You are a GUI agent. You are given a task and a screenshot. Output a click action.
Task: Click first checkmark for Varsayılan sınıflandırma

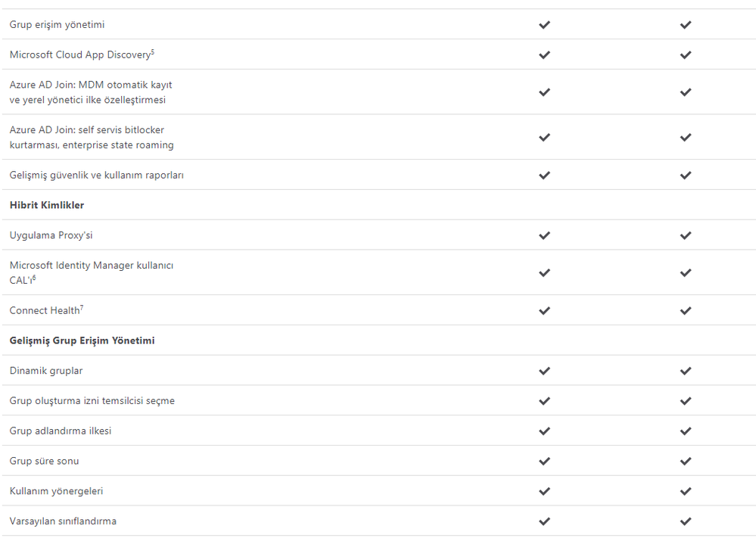(x=544, y=521)
